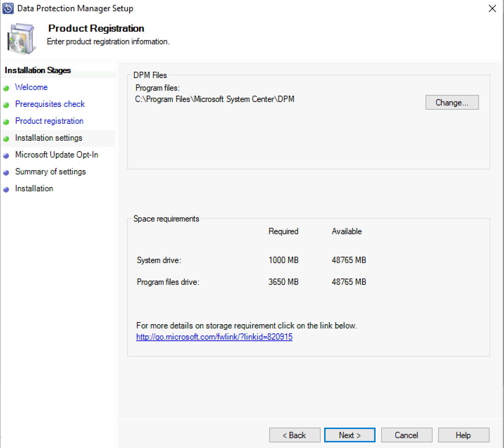
Task: Click blue bullet beside Installation stage
Action: (x=6, y=189)
